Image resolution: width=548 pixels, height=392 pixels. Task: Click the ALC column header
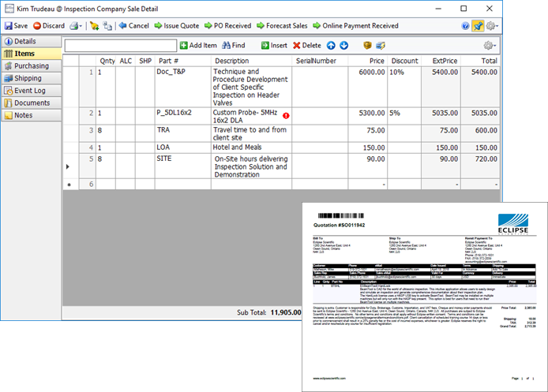[x=126, y=61]
